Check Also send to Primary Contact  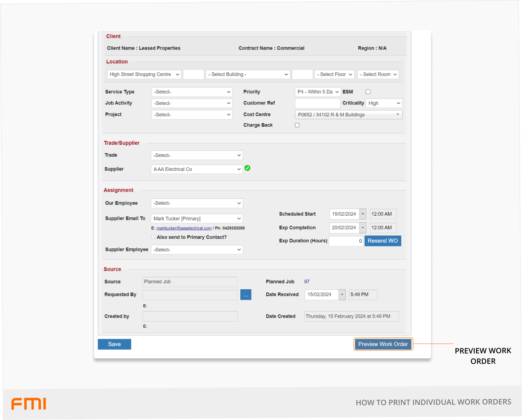pyautogui.click(x=153, y=237)
